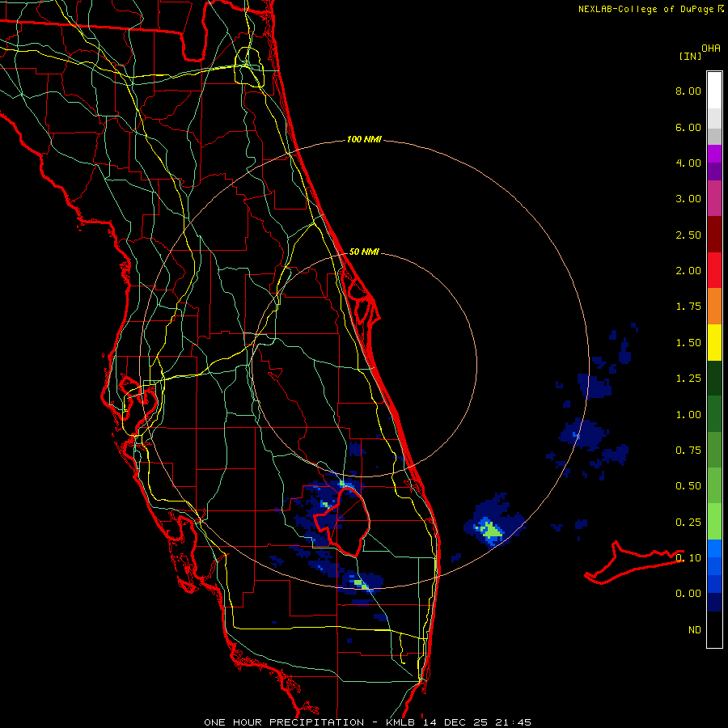Click the Grand Bahama island outline
This screenshot has height=728, width=728.
pyautogui.click(x=633, y=563)
